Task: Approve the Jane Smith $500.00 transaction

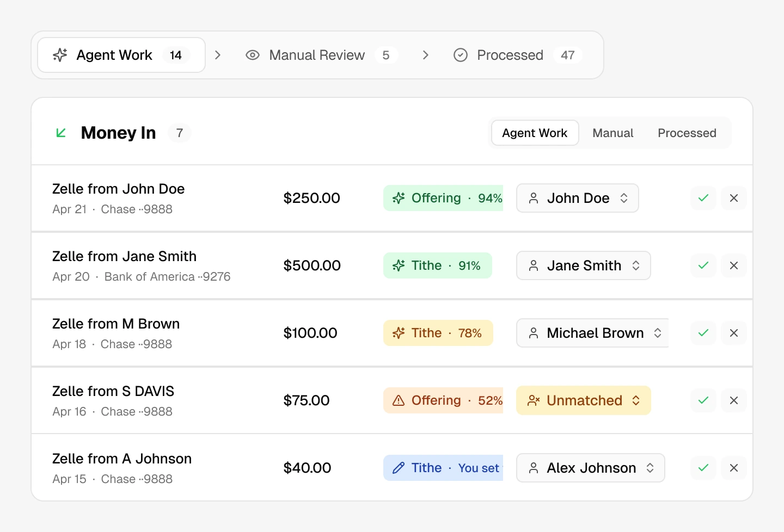Action: 703,265
